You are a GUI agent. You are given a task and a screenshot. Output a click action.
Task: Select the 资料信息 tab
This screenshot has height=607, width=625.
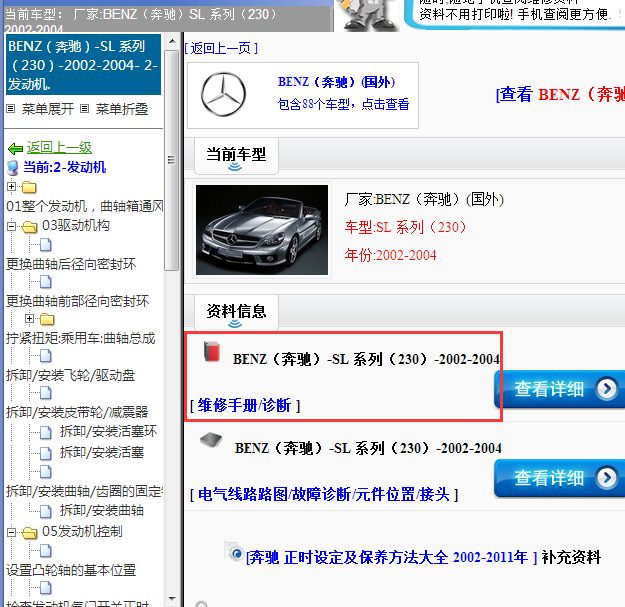[x=236, y=313]
